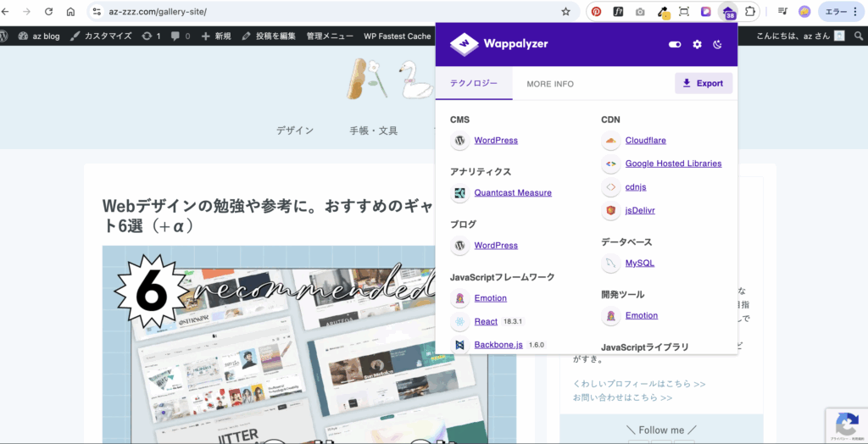Click the Wappalyzer extension icon in toolbar

coord(728,12)
